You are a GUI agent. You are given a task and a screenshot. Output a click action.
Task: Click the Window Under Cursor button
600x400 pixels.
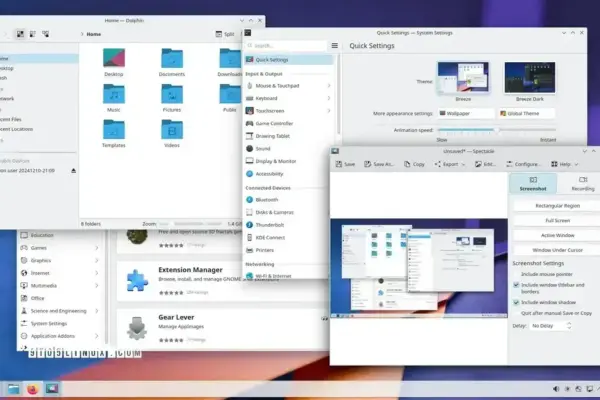click(557, 250)
